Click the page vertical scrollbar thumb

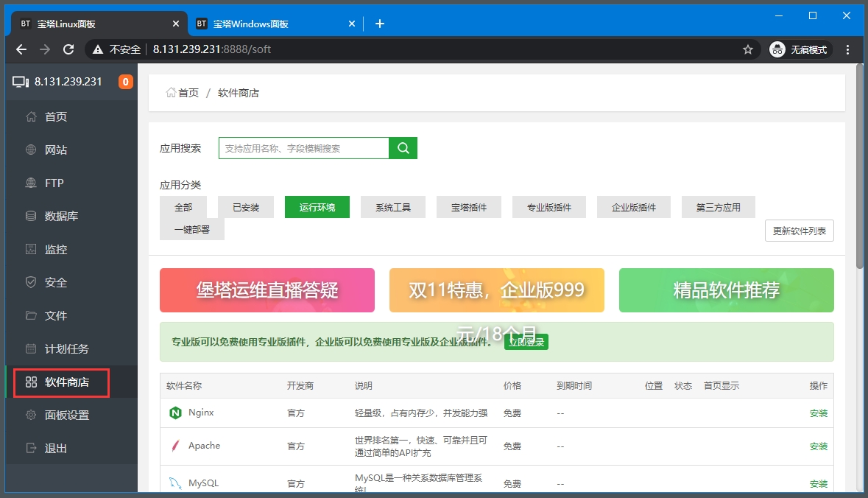(860, 166)
